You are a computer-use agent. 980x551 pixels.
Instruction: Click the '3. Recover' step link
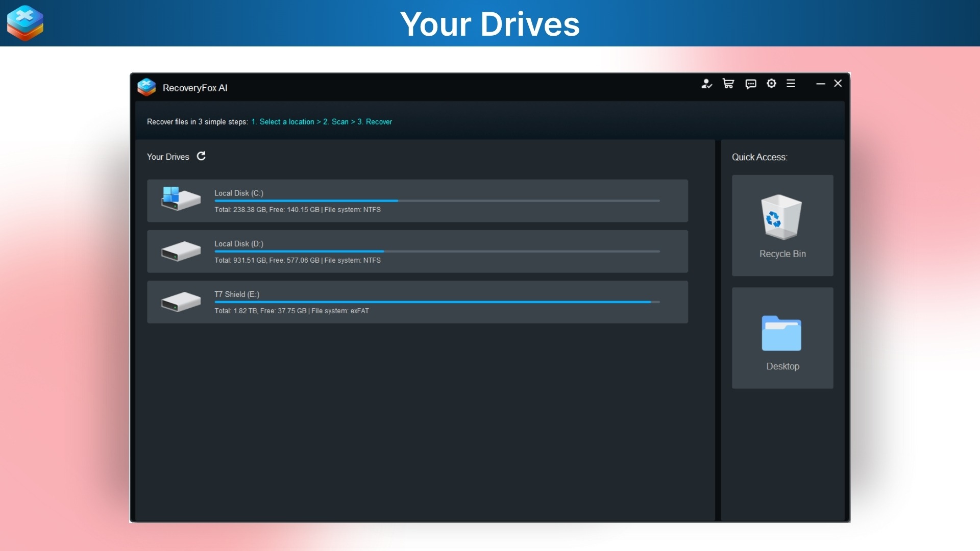point(374,121)
